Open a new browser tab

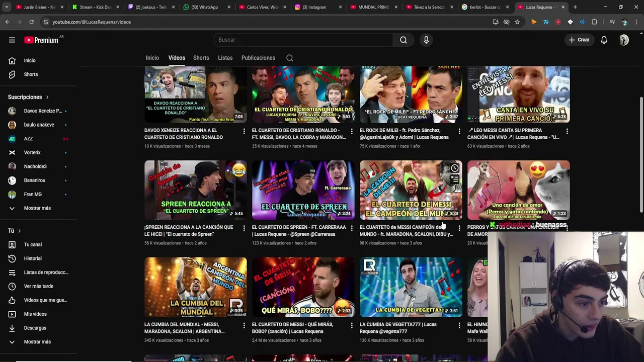(575, 7)
